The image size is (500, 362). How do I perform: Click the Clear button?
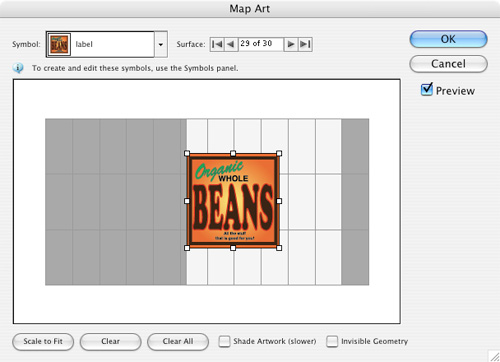pos(110,342)
